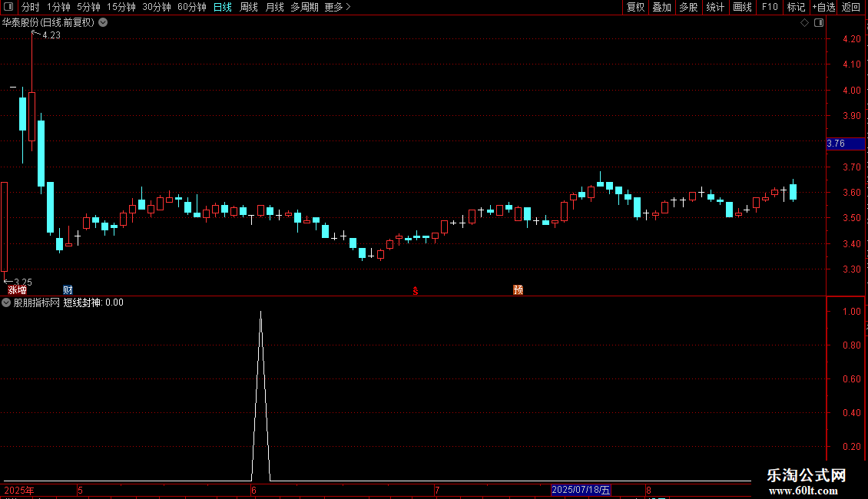Expand the 更多 more periods menu

coord(338,7)
